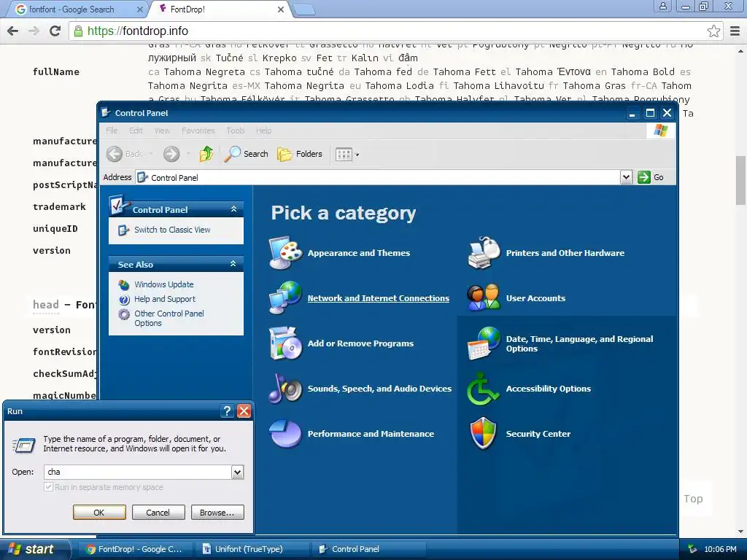
Task: Open the Back button history dropdown arrow
Action: tap(151, 154)
